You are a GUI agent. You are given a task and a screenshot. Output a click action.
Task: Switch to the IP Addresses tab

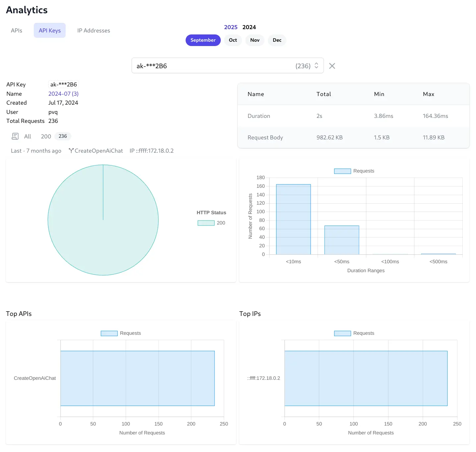[x=93, y=30]
